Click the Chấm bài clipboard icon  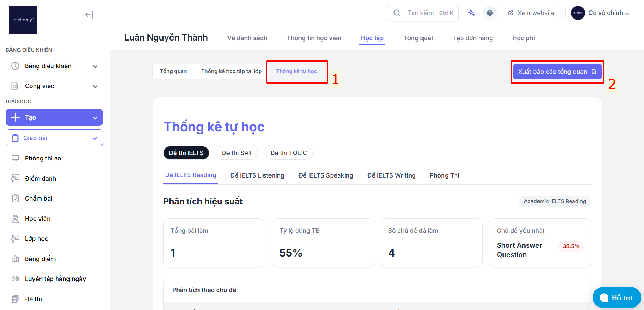coord(15,199)
